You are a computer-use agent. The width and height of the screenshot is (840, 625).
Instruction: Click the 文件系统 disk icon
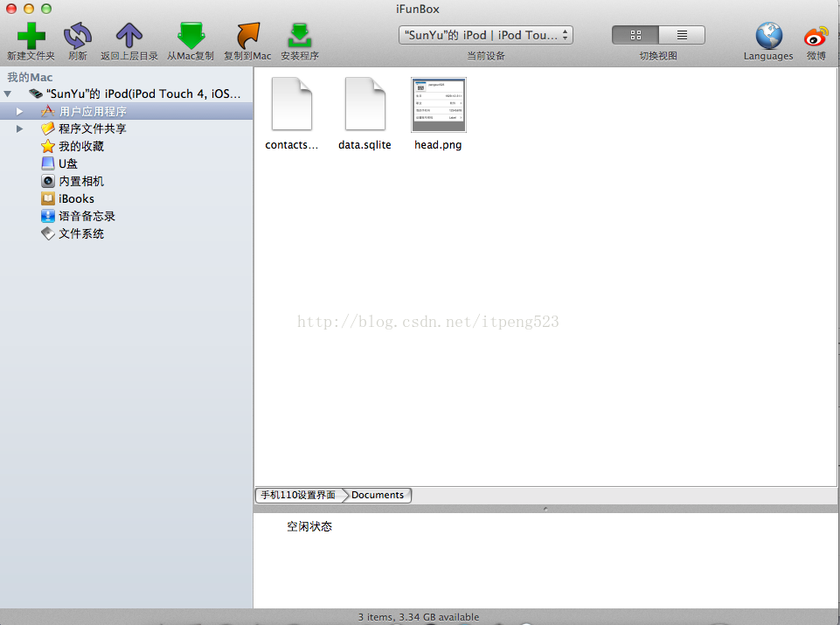tap(48, 233)
